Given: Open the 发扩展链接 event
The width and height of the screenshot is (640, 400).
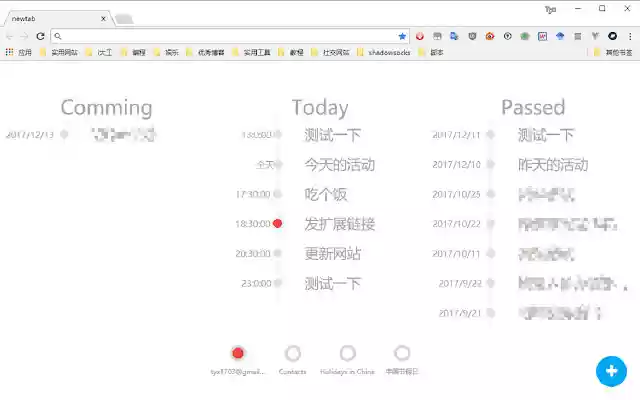Looking at the screenshot, I should 340,224.
